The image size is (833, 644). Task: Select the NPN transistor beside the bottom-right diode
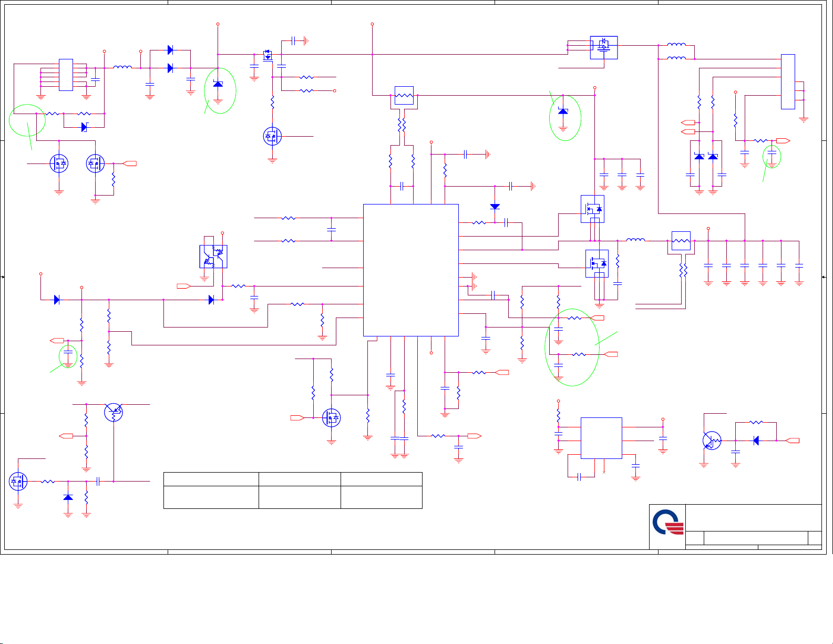pos(712,441)
